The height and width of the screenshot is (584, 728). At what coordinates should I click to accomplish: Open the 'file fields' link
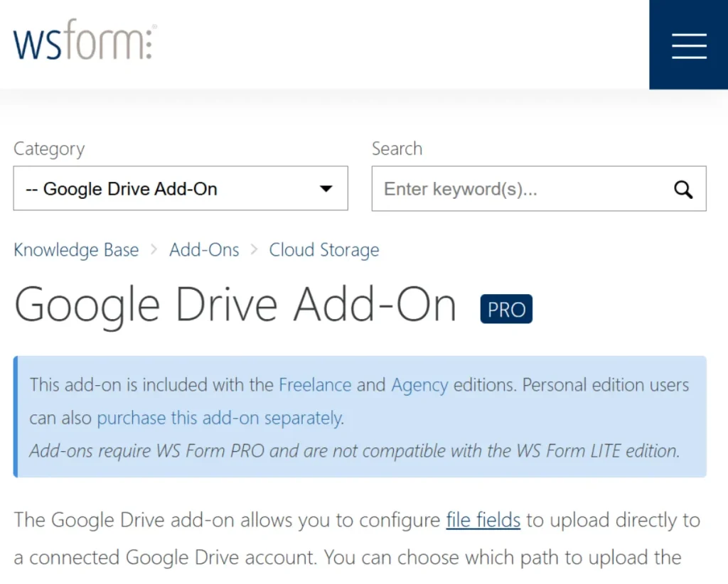[x=483, y=520]
